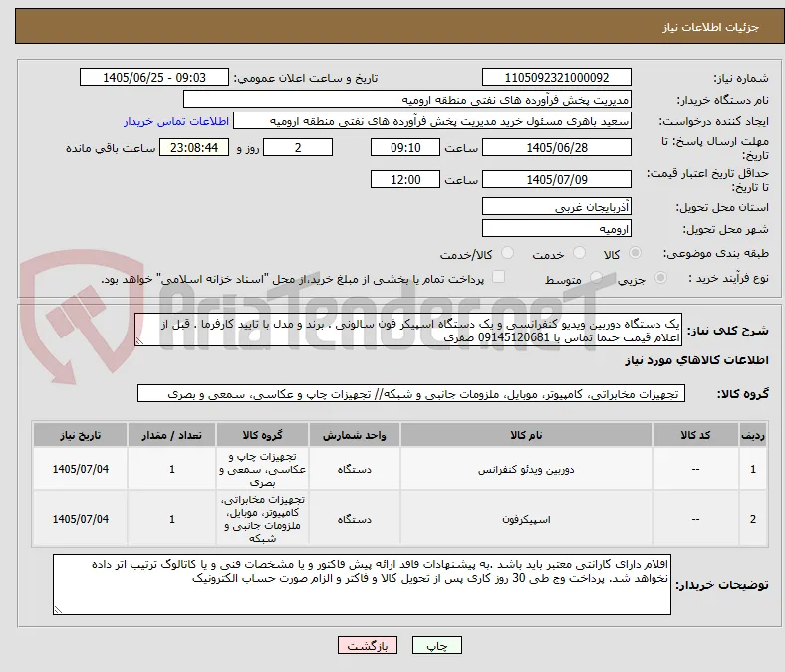The width and height of the screenshot is (785, 672).
Task: Click item name دوربین ویدئو کنفرانس
Action: (526, 469)
